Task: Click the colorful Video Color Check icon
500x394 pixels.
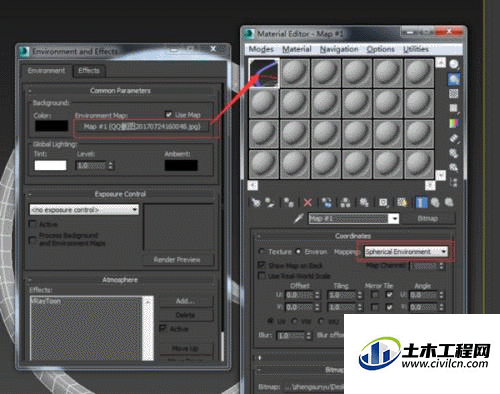Action: pos(454,123)
